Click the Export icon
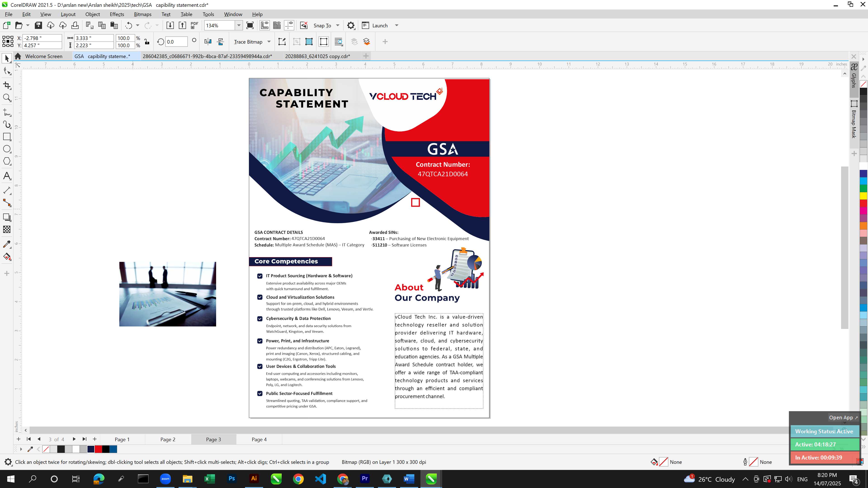868x488 pixels. pyautogui.click(x=182, y=26)
